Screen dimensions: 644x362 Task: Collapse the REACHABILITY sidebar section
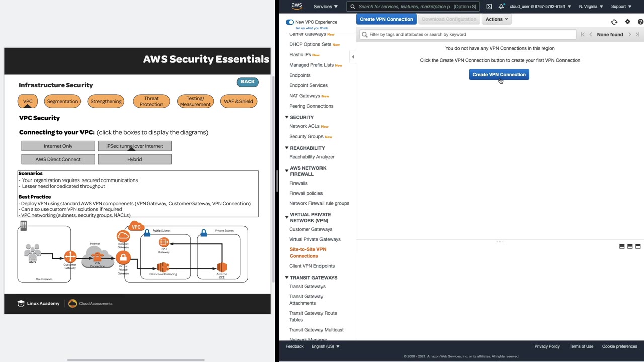287,148
